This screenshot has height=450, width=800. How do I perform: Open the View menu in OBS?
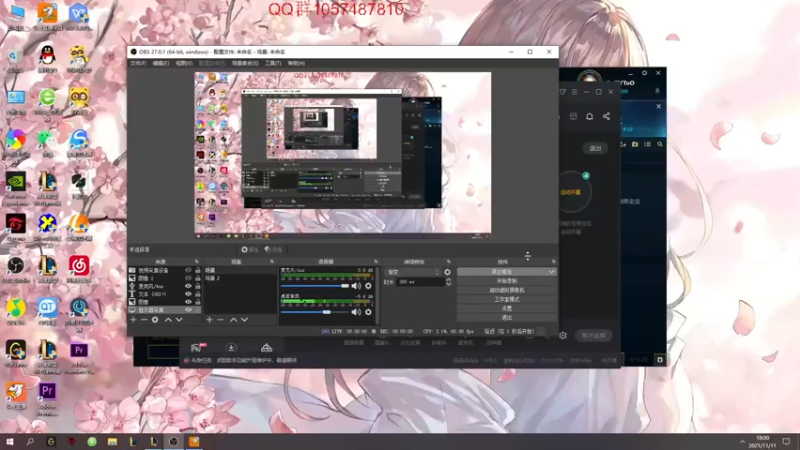pyautogui.click(x=184, y=63)
